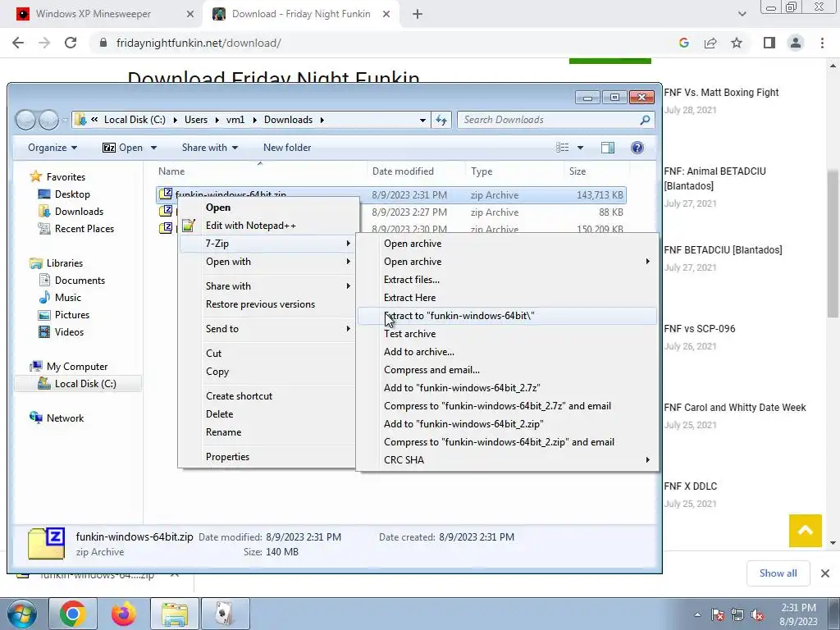Reload the page in Chrome
The image size is (840, 630).
coord(71,43)
